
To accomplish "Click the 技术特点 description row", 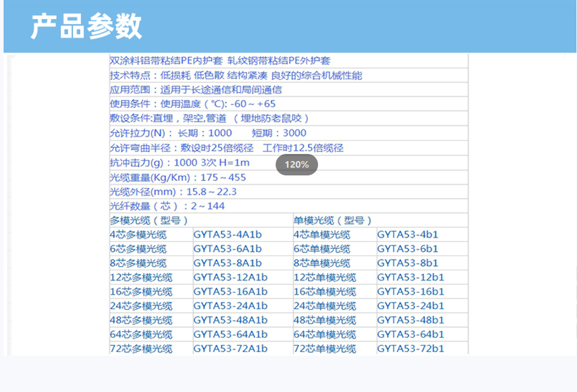I will click(236, 75).
